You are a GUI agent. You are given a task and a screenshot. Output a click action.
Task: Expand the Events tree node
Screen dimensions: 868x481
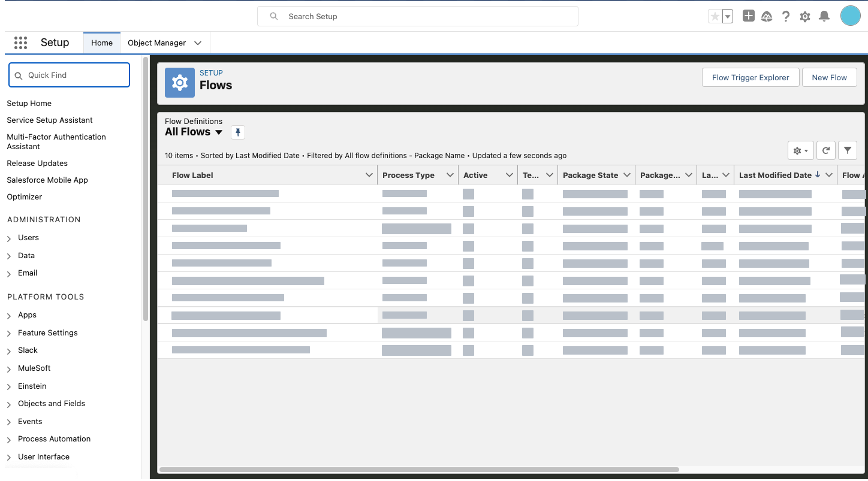[x=9, y=422]
